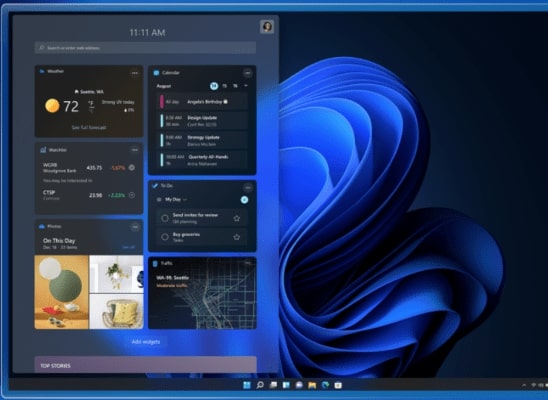The height and width of the screenshot is (400, 548).
Task: Click See all in Photos widget
Action: (x=128, y=247)
